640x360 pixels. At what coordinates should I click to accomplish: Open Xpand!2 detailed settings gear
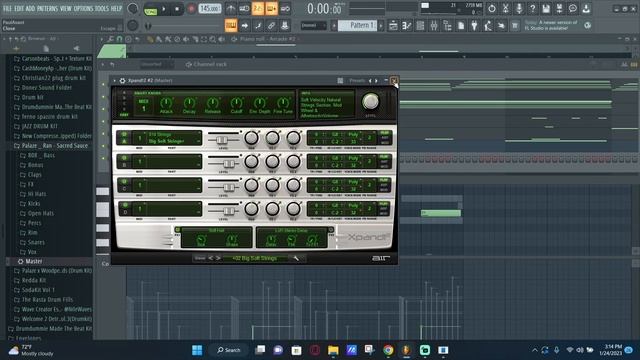(x=122, y=80)
